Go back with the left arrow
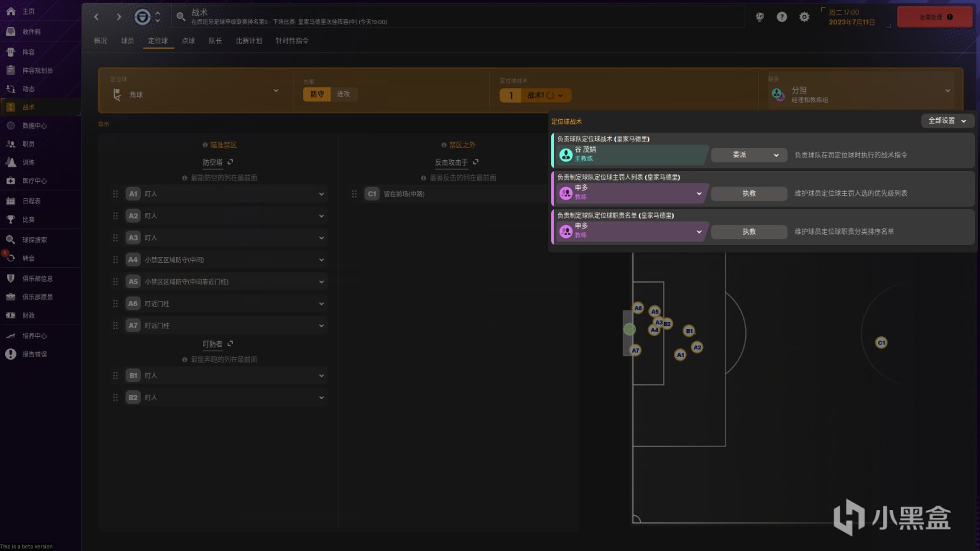Screen dimensions: 980x551 coord(96,17)
